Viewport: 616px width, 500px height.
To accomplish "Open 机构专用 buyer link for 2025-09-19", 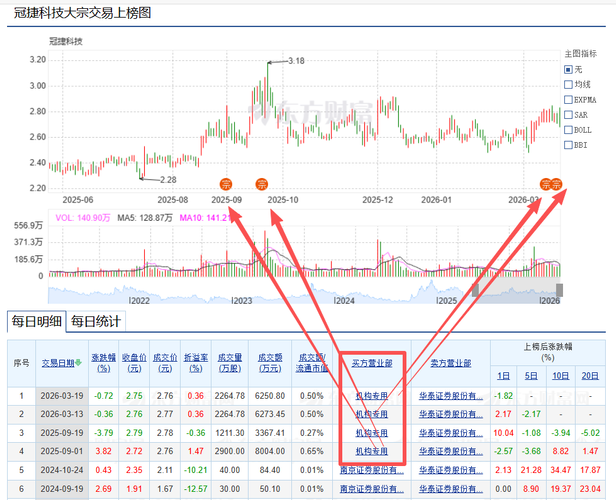I will tap(372, 433).
